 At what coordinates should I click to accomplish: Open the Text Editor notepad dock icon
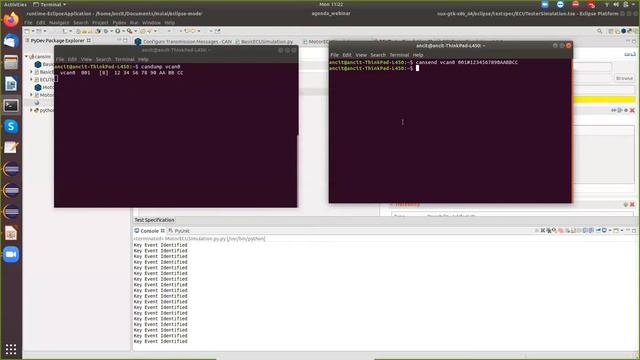point(11,148)
